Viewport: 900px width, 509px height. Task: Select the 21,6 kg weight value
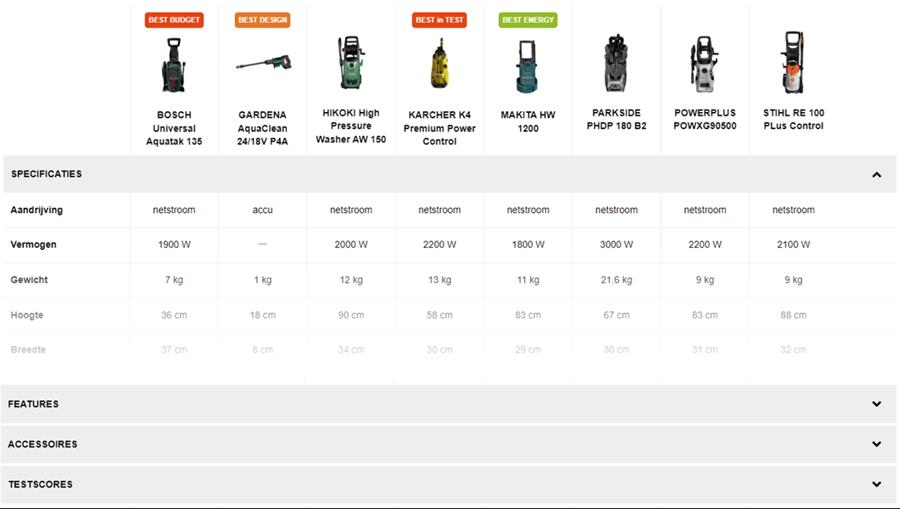click(616, 280)
